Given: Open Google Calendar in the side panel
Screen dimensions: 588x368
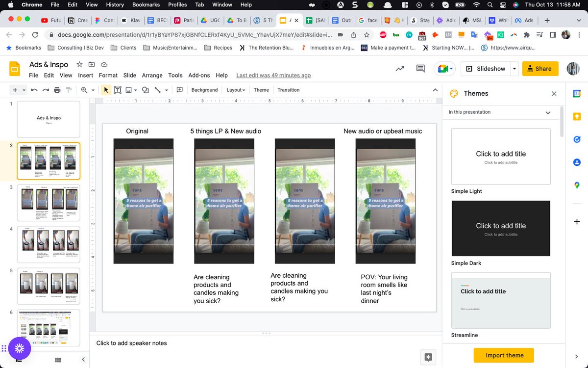Looking at the screenshot, I should pos(577,94).
